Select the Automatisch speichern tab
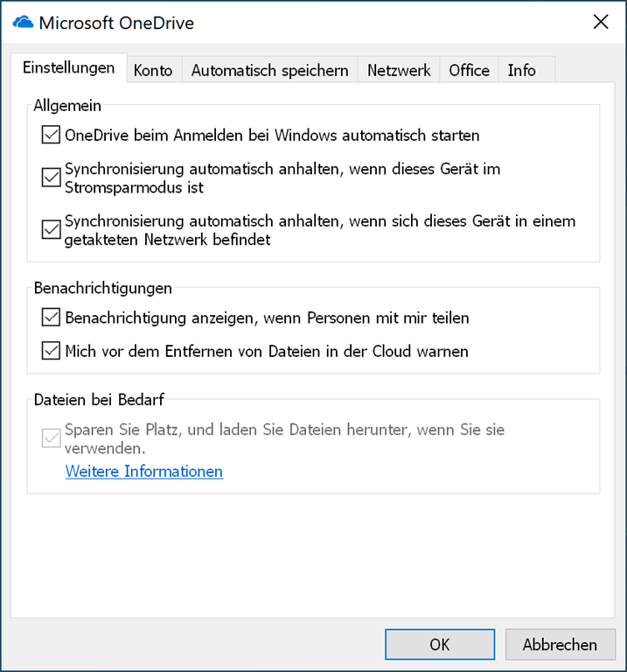 coord(269,71)
